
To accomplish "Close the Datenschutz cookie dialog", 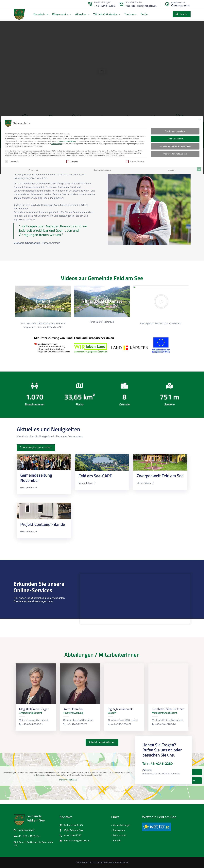I will 199,120.
